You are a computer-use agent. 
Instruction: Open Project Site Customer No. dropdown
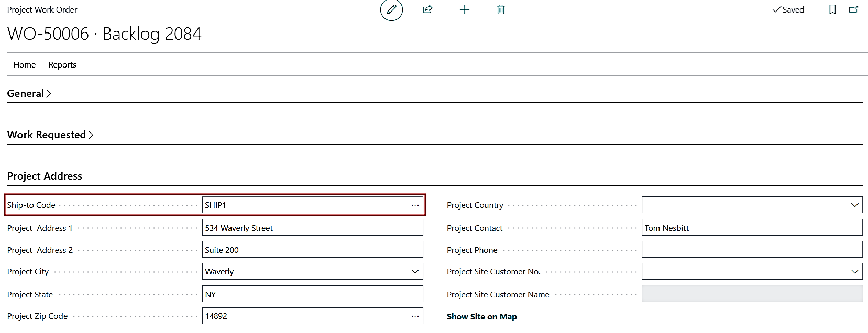pos(854,272)
